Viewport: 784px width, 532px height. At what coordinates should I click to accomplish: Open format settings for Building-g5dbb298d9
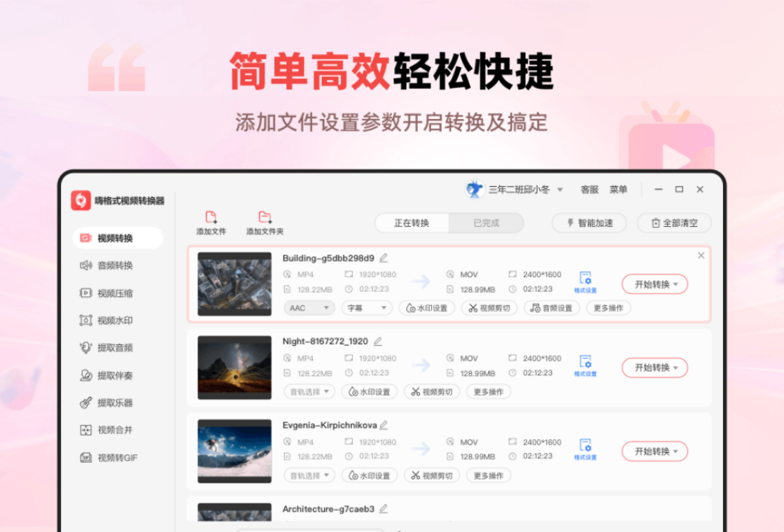585,281
